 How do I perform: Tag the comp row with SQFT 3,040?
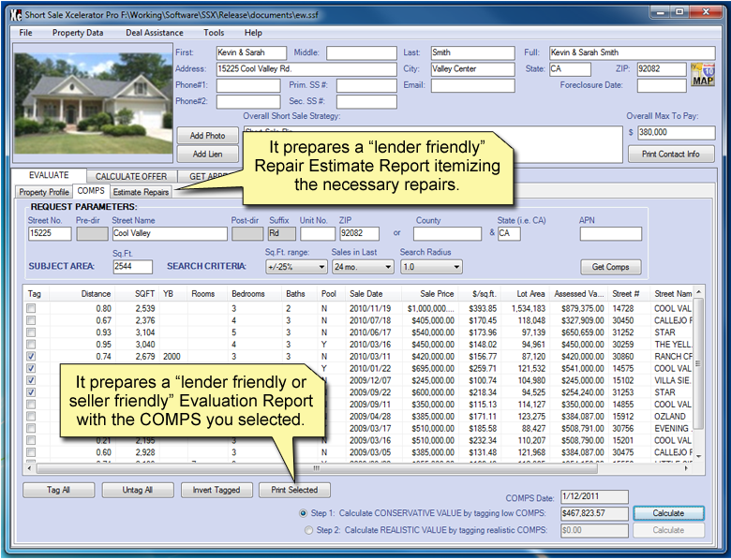(x=31, y=345)
